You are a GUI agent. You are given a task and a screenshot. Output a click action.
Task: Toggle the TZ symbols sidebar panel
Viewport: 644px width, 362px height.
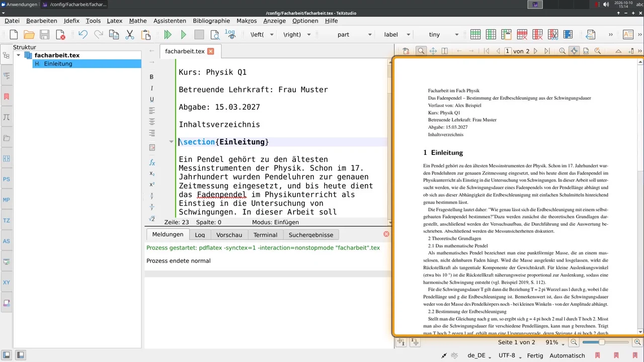tap(7, 221)
